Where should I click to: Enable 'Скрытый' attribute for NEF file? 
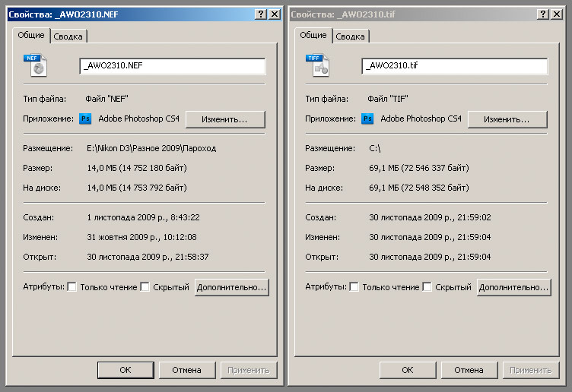click(145, 287)
